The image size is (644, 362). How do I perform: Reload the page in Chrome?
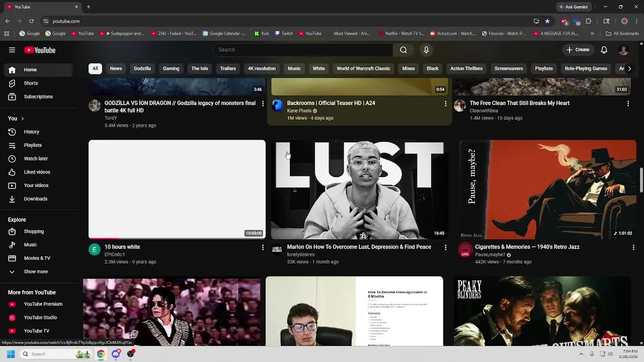tap(31, 21)
